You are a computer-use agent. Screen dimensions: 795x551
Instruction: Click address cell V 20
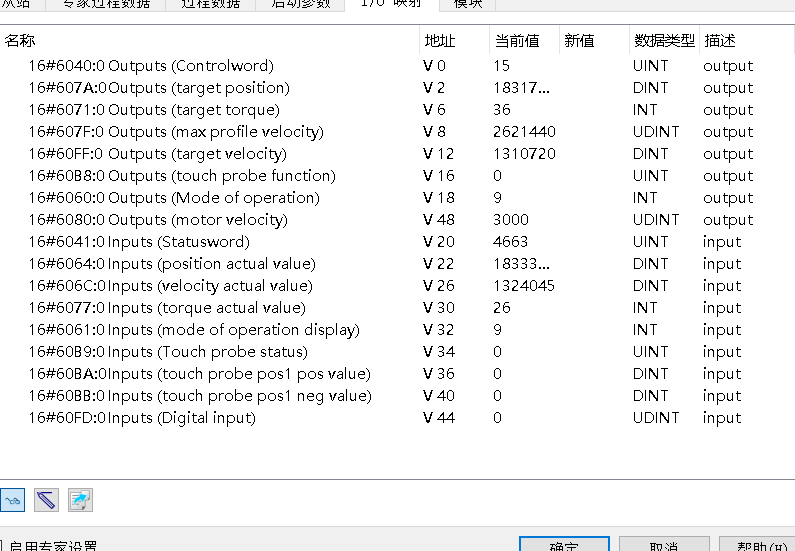point(439,242)
